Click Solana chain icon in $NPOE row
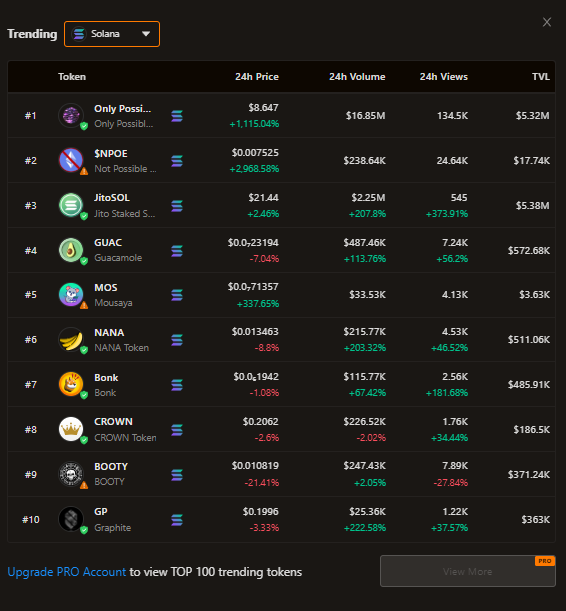This screenshot has width=566, height=611. [x=177, y=161]
